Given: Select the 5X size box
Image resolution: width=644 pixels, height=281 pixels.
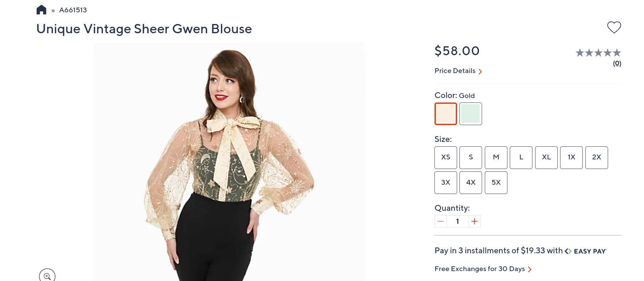Looking at the screenshot, I should pyautogui.click(x=496, y=183).
